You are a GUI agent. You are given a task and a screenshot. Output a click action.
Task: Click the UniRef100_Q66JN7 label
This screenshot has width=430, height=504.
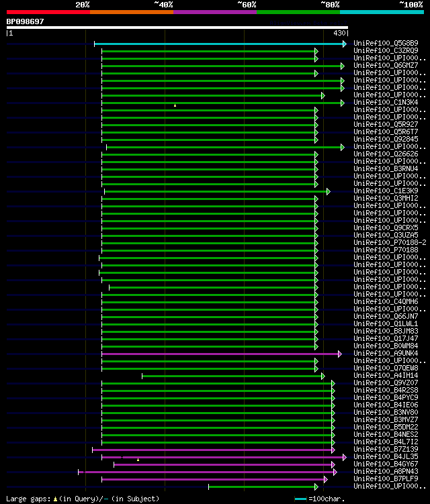(386, 316)
